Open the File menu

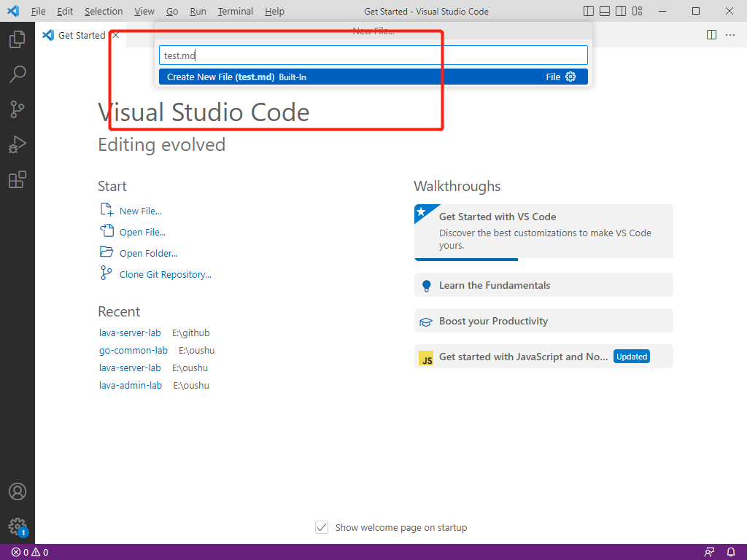[38, 11]
